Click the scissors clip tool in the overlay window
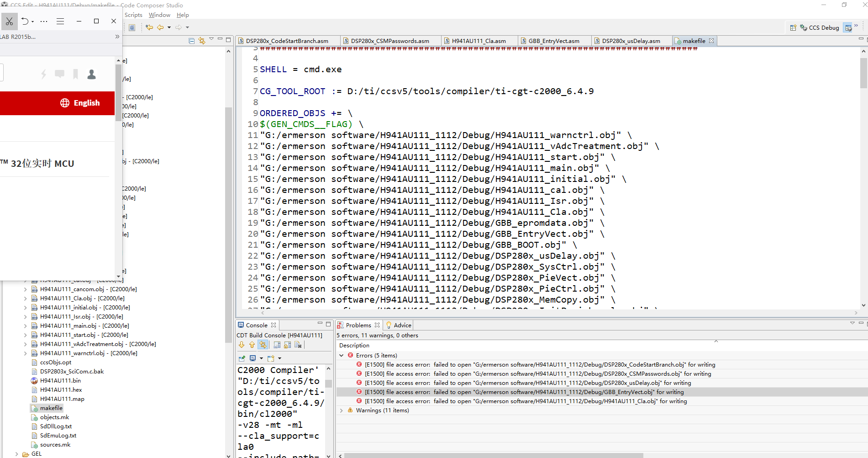The height and width of the screenshot is (458, 868). [9, 21]
